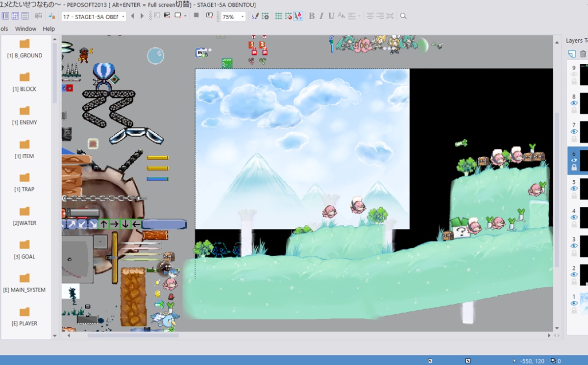Hide layer 5 using its eye icon
This screenshot has height=365, width=588.
(574, 189)
